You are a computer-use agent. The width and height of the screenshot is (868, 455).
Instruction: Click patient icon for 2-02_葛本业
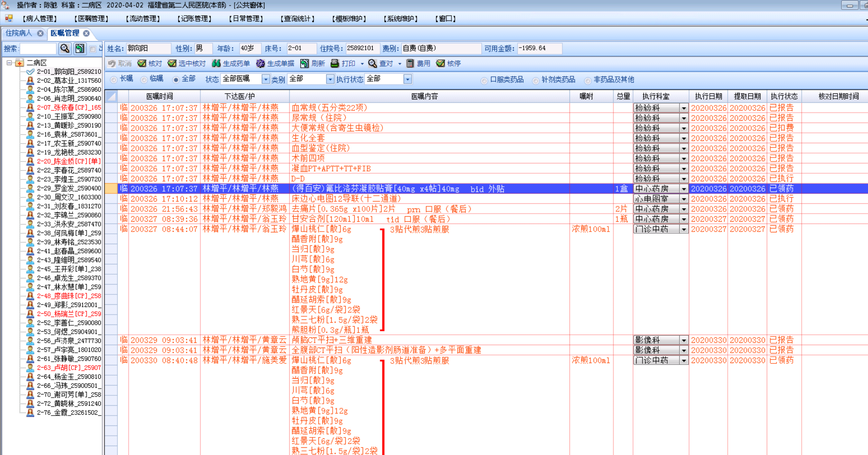(30, 81)
